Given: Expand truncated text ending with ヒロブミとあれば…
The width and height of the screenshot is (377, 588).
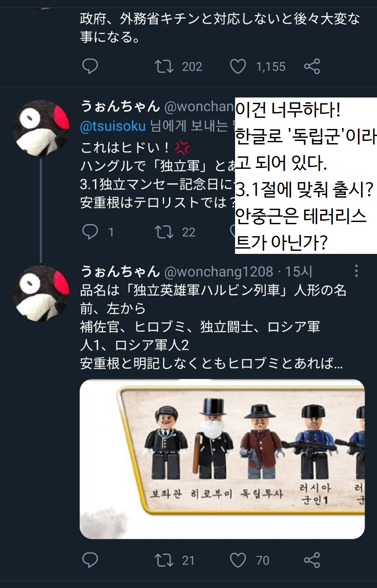Looking at the screenshot, I should pyautogui.click(x=211, y=364).
